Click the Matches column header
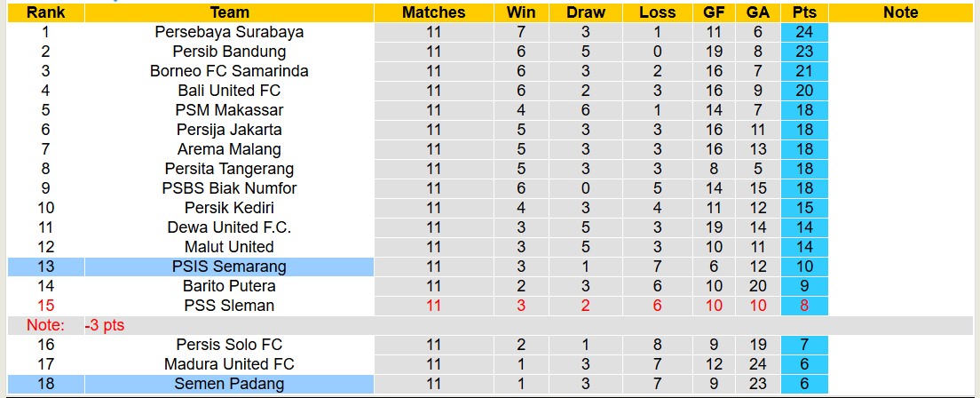 [433, 12]
